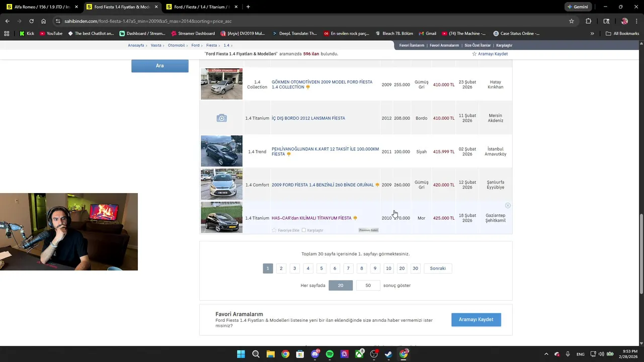Open a new browser tab
Image resolution: width=644 pixels, height=362 pixels.
[248, 7]
